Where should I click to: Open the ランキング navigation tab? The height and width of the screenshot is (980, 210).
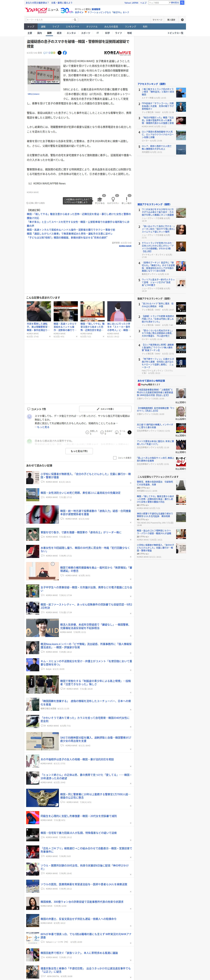tap(130, 27)
